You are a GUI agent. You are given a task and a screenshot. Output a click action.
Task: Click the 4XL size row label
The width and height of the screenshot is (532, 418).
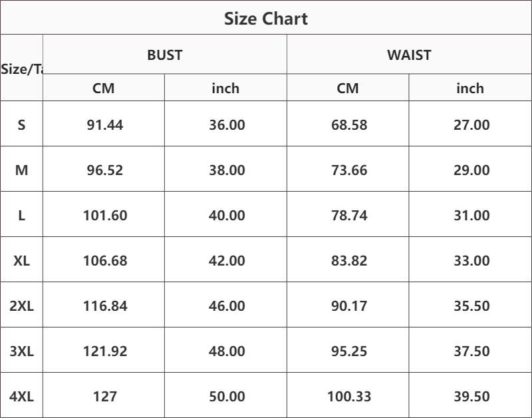(x=21, y=396)
